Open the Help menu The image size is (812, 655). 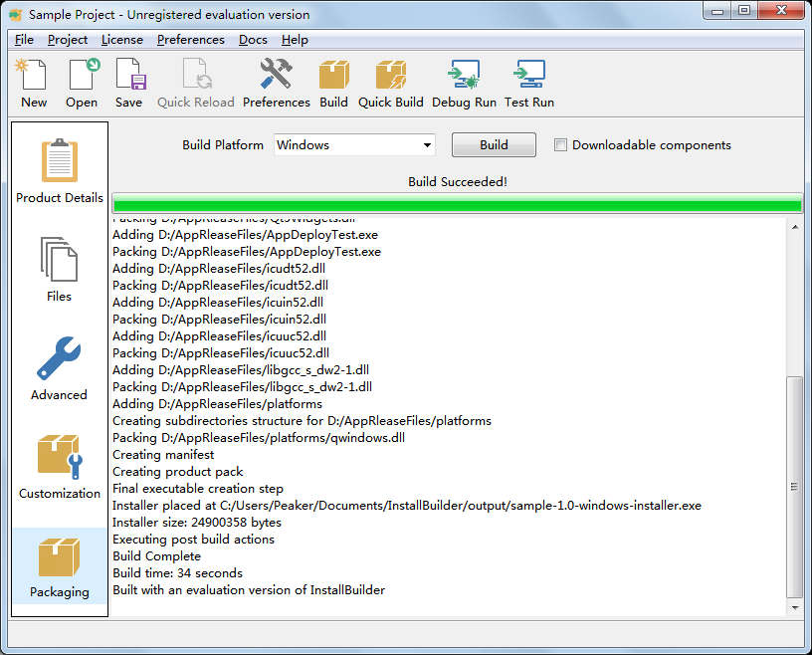click(294, 40)
